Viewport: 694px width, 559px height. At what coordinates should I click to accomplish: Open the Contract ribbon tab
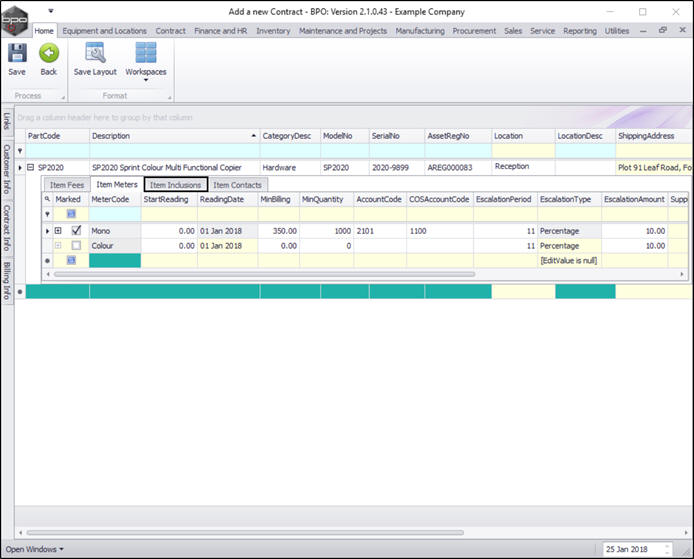coord(170,31)
